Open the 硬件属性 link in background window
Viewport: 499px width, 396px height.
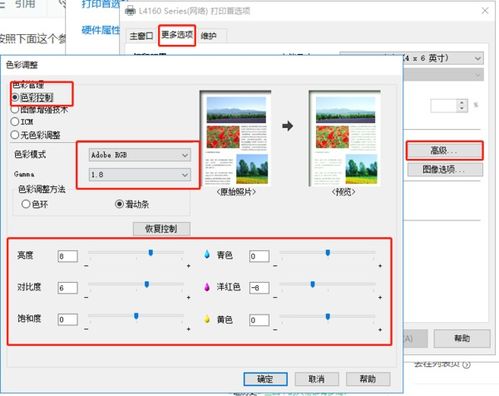coord(101,30)
